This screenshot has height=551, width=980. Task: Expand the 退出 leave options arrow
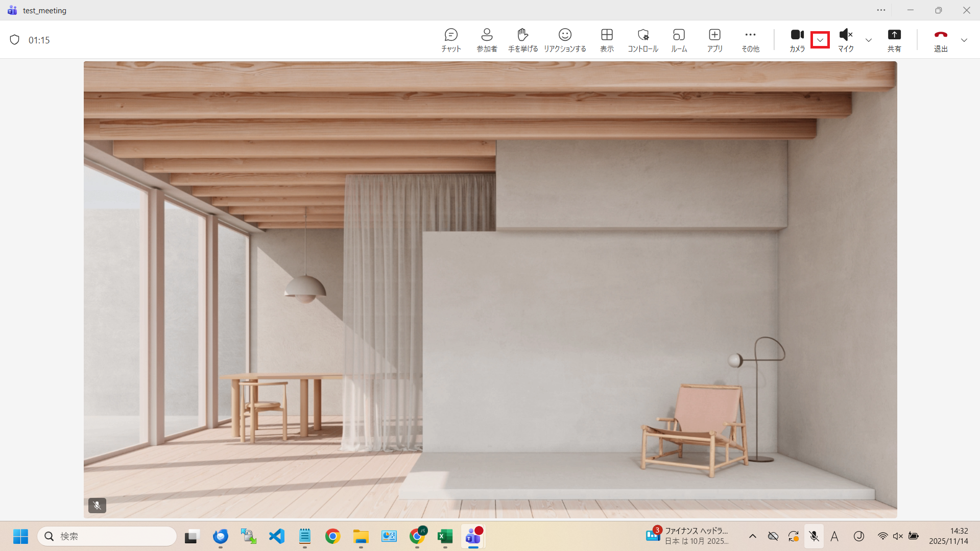pos(964,40)
